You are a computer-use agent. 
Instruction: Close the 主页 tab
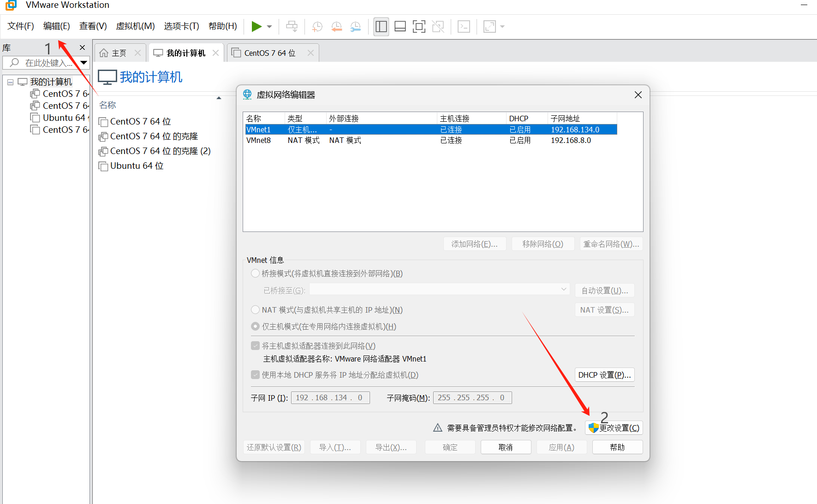pos(137,53)
